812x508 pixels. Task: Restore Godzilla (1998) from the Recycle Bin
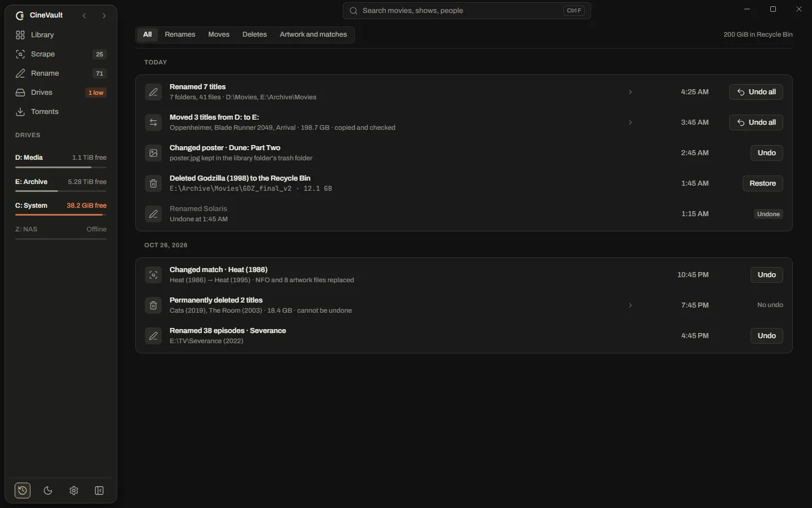coord(762,183)
